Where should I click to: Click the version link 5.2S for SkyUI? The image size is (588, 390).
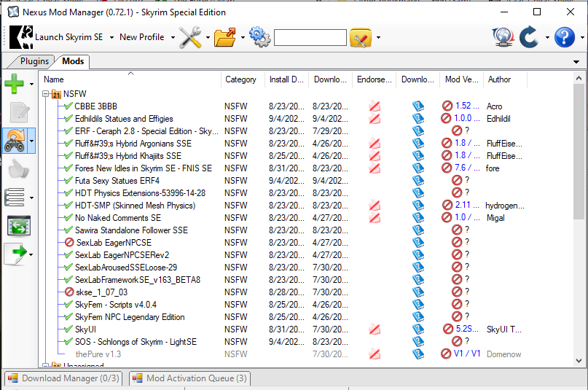467,329
